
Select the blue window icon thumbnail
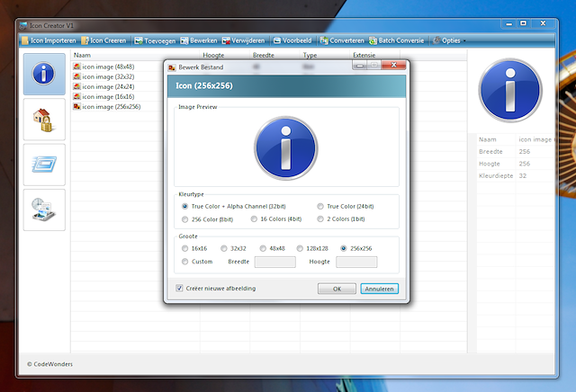pos(44,165)
